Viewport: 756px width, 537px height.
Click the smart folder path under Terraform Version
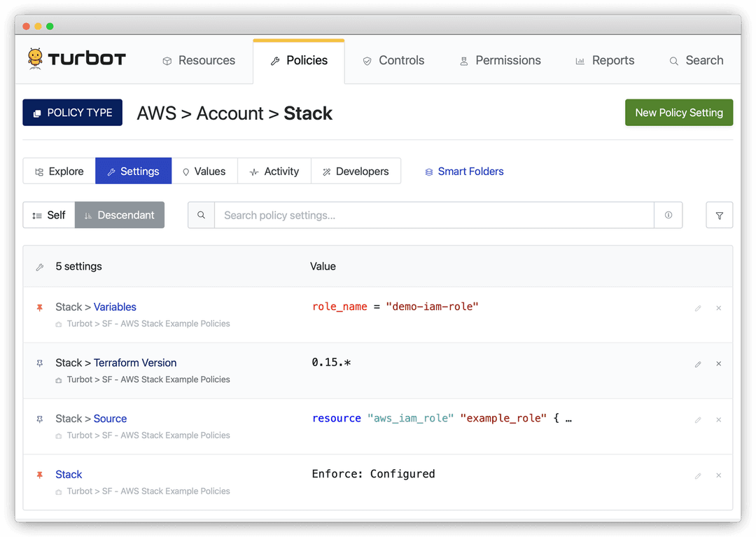coord(148,380)
